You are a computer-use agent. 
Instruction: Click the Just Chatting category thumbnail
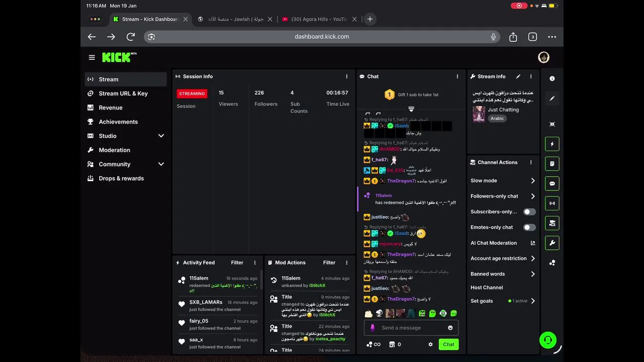pyautogui.click(x=478, y=114)
